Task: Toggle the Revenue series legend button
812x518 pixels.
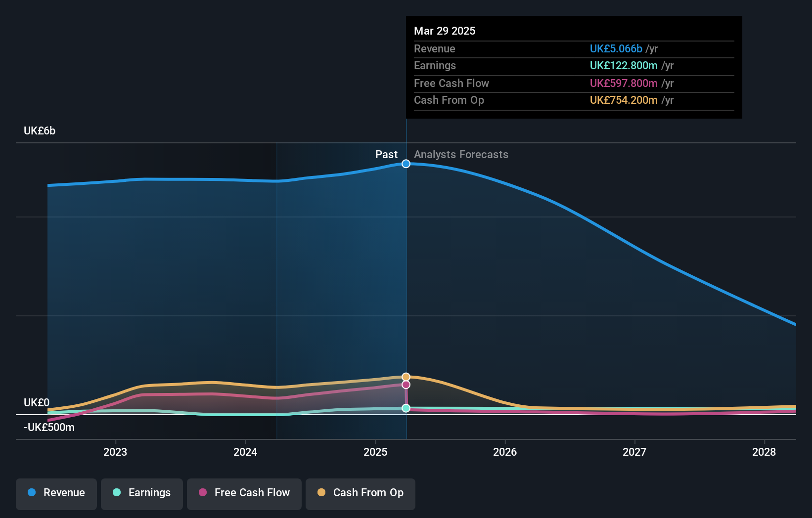Action: [x=56, y=494]
